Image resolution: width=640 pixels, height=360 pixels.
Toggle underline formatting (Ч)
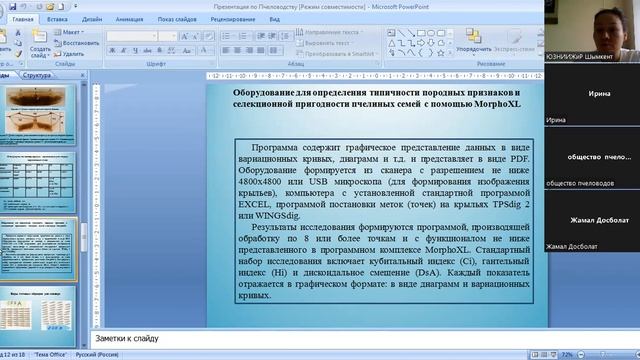[x=136, y=51]
